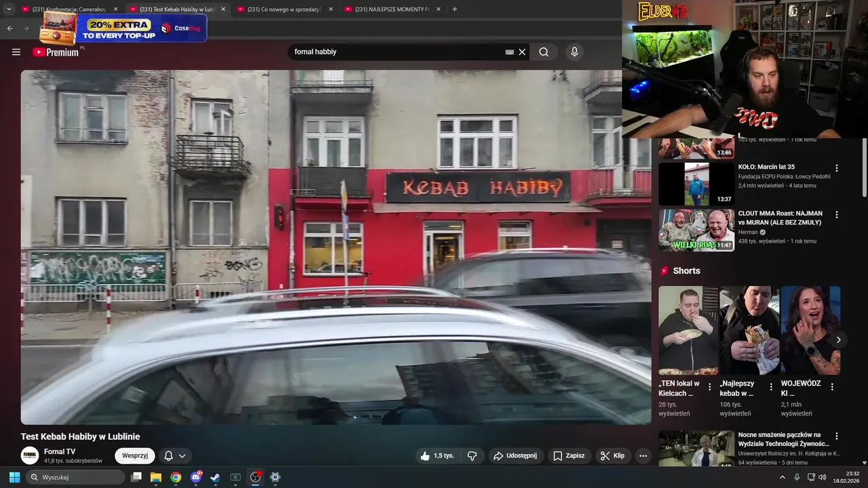The width and height of the screenshot is (868, 488).
Task: Open Nocne smażenie pączków thumbnail
Action: [x=696, y=449]
